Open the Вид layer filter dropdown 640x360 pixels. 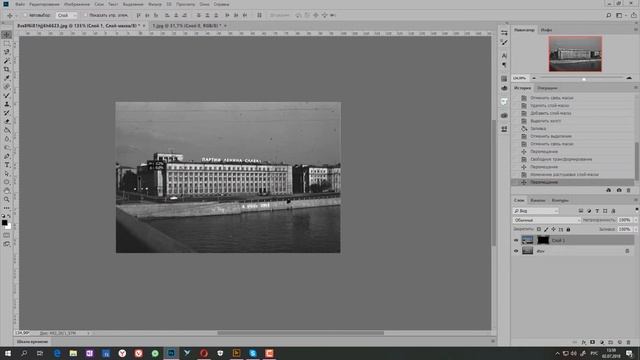tap(536, 211)
